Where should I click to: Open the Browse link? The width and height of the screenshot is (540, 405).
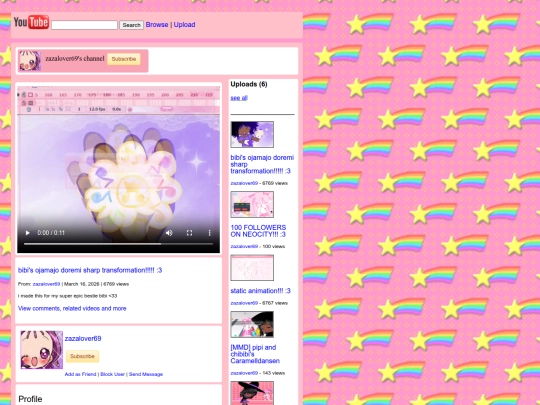pyautogui.click(x=157, y=24)
